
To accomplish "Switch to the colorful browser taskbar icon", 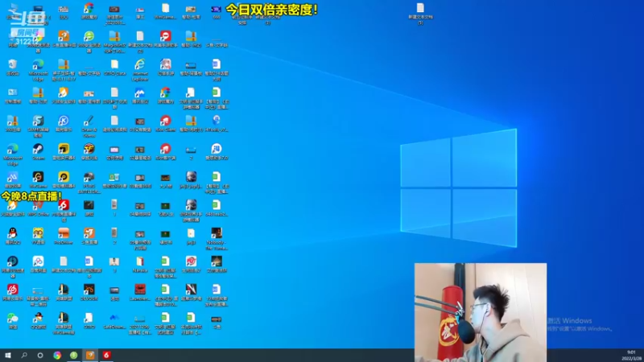I will [x=57, y=355].
